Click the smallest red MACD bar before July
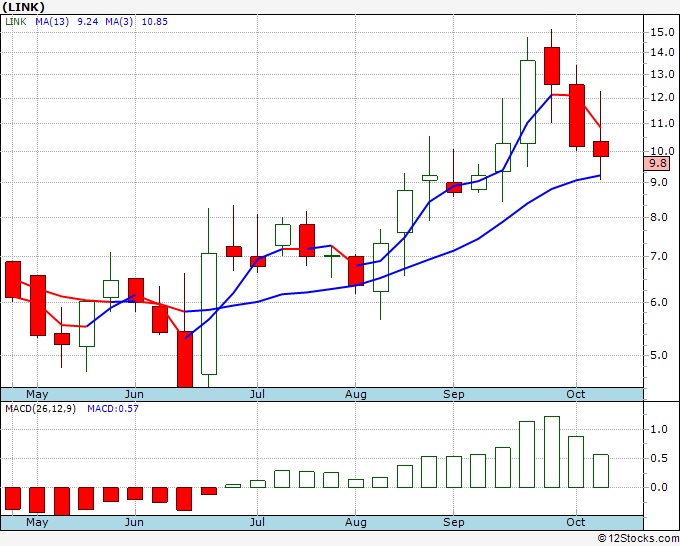The image size is (680, 546). tap(209, 491)
